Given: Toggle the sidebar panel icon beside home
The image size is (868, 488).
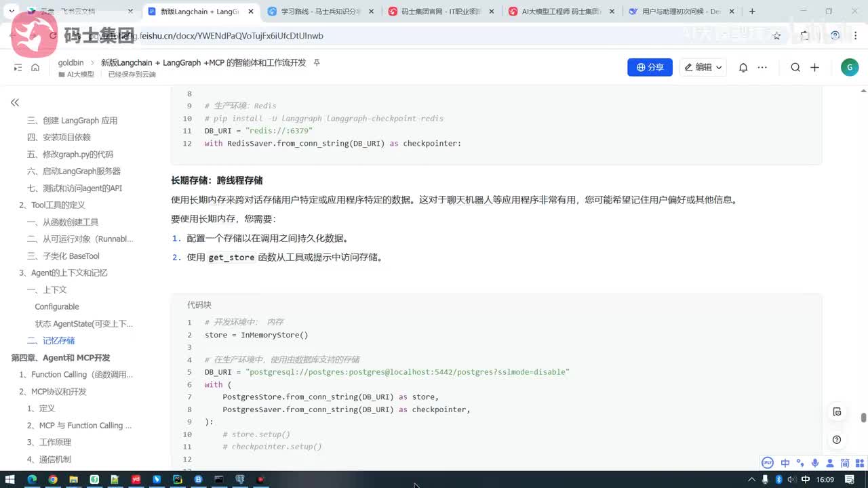Looking at the screenshot, I should pos(18,67).
